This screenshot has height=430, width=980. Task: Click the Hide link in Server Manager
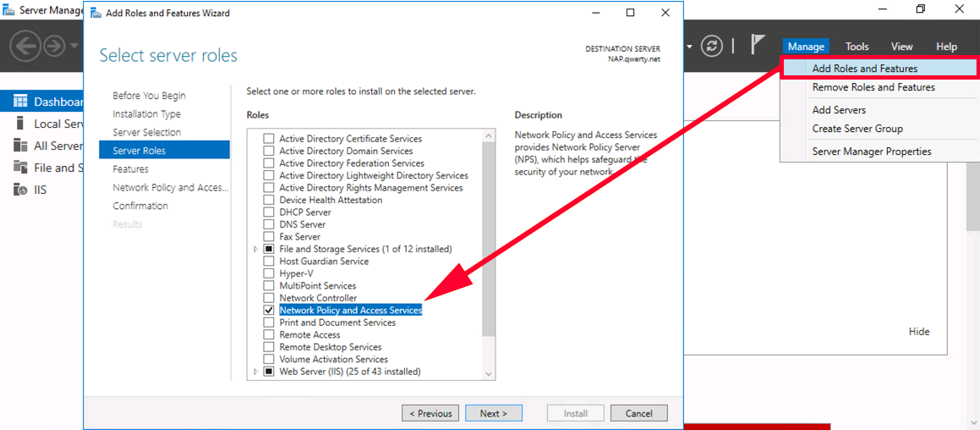(x=919, y=332)
